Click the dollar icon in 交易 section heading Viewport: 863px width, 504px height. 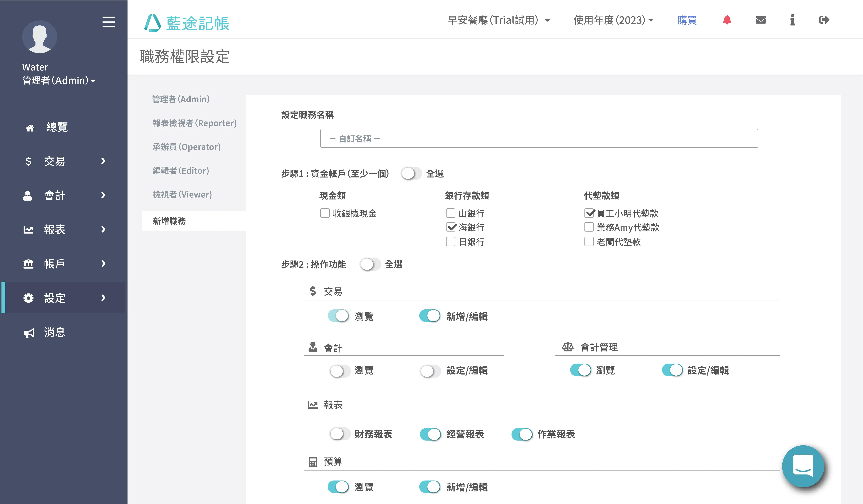coord(313,291)
